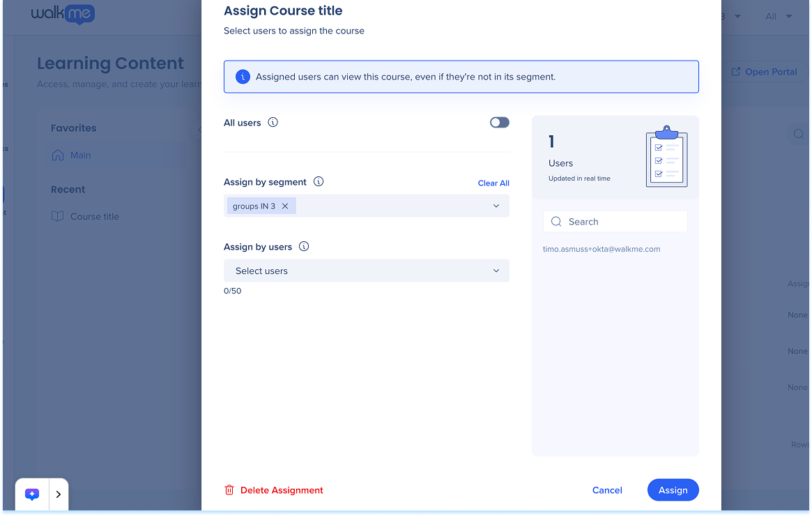This screenshot has width=812, height=516.
Task: Open the AI assistant chat icon
Action: click(32, 494)
